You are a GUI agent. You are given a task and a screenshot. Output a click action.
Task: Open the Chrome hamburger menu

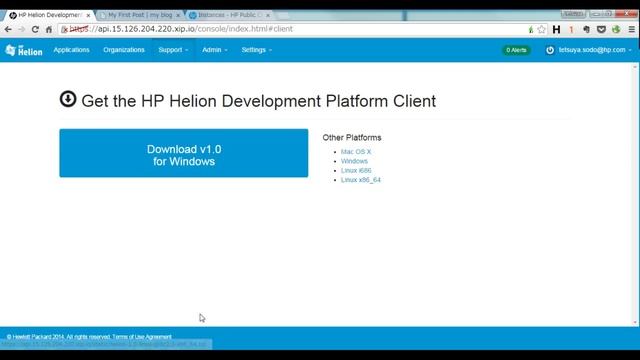[x=631, y=29]
